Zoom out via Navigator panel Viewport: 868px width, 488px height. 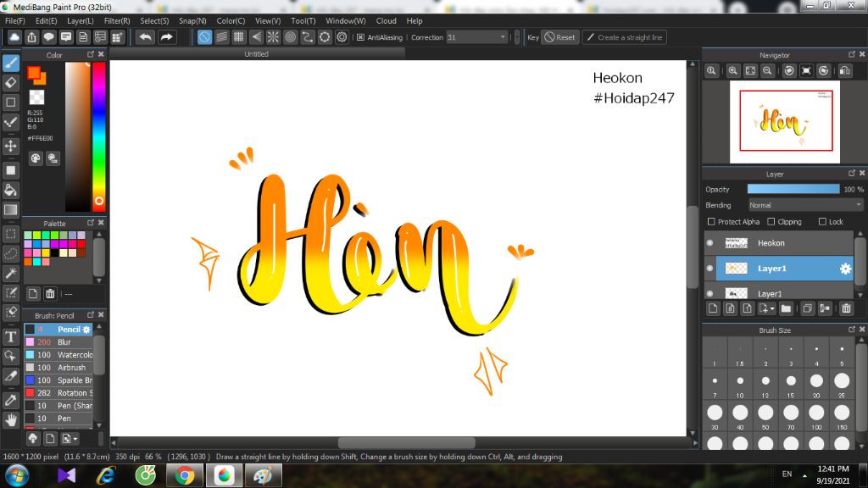(x=767, y=71)
